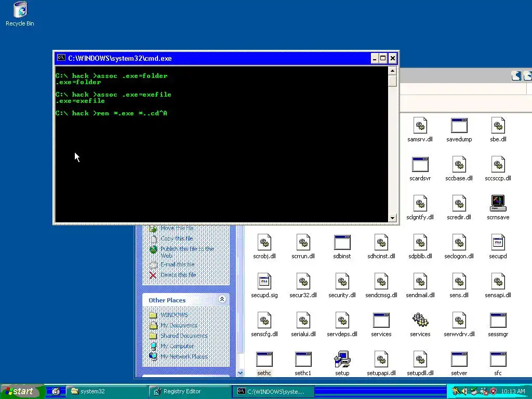The image size is (532, 399).
Task: Select the serwvdrv.dll file icon
Action: 459,321
